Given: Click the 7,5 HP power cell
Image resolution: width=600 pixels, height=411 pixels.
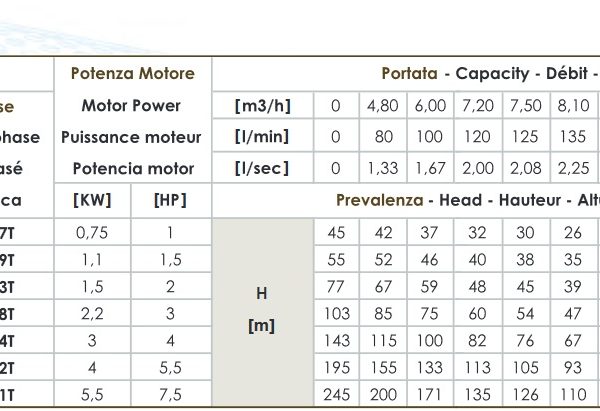Looking at the screenshot, I should (x=170, y=394).
